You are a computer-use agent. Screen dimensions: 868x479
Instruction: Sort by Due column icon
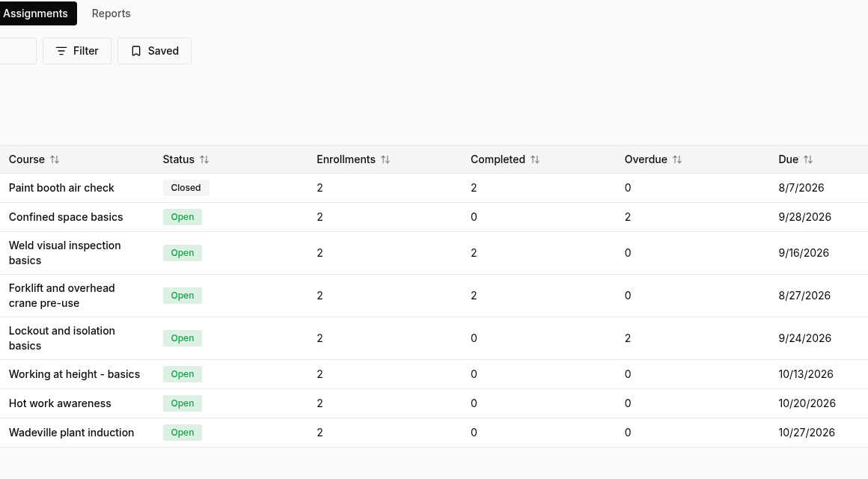coord(808,159)
